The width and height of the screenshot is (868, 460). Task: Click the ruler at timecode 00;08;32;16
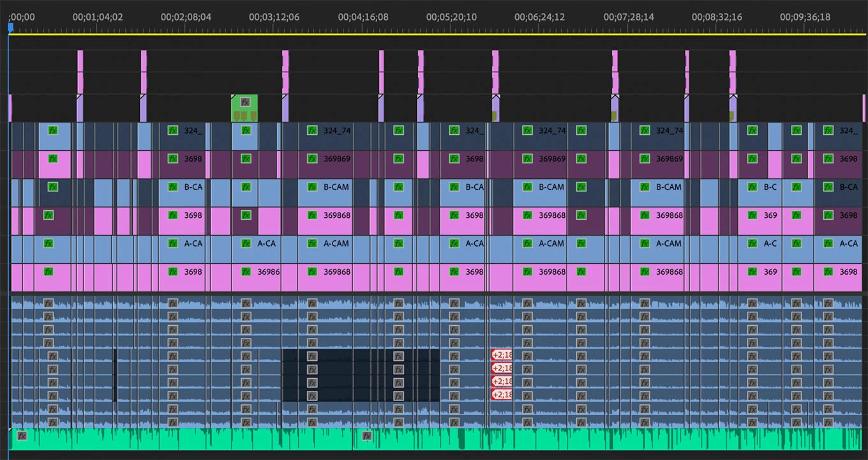click(717, 17)
